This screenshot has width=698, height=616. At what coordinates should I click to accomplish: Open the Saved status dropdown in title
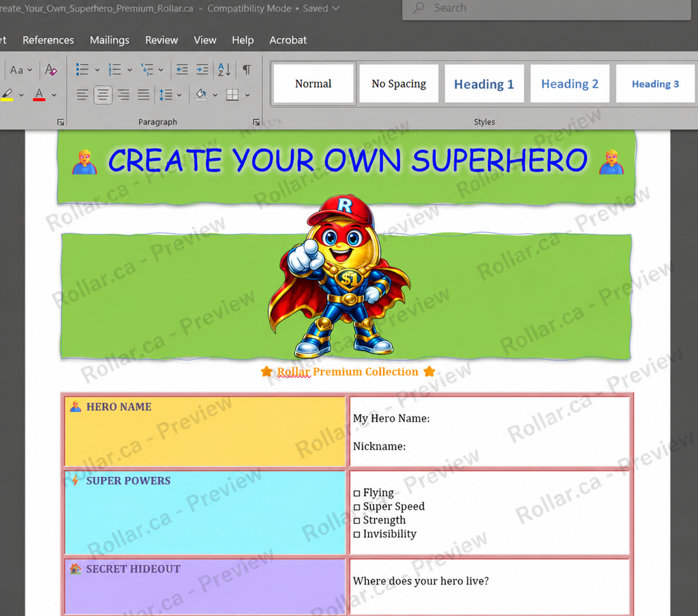coord(336,8)
